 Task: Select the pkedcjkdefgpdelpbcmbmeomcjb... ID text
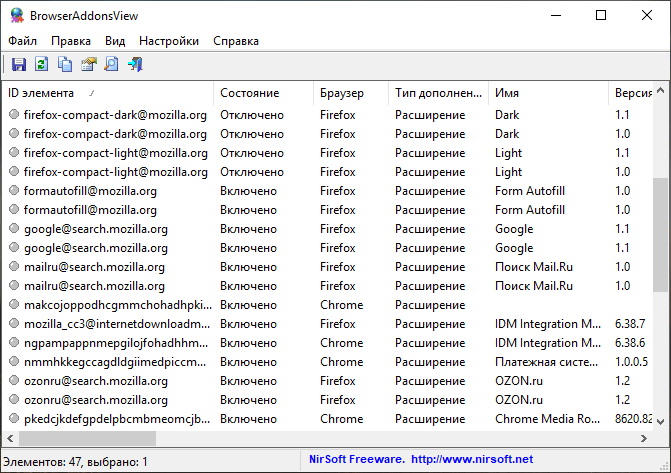[x=117, y=419]
